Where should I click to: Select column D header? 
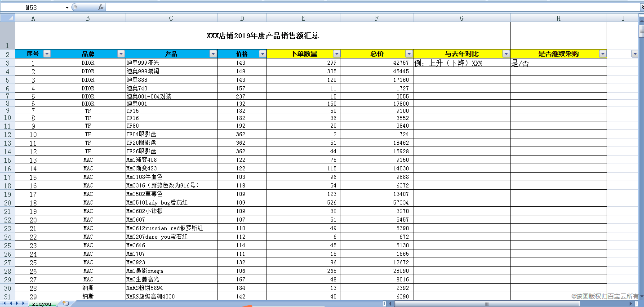(x=242, y=18)
